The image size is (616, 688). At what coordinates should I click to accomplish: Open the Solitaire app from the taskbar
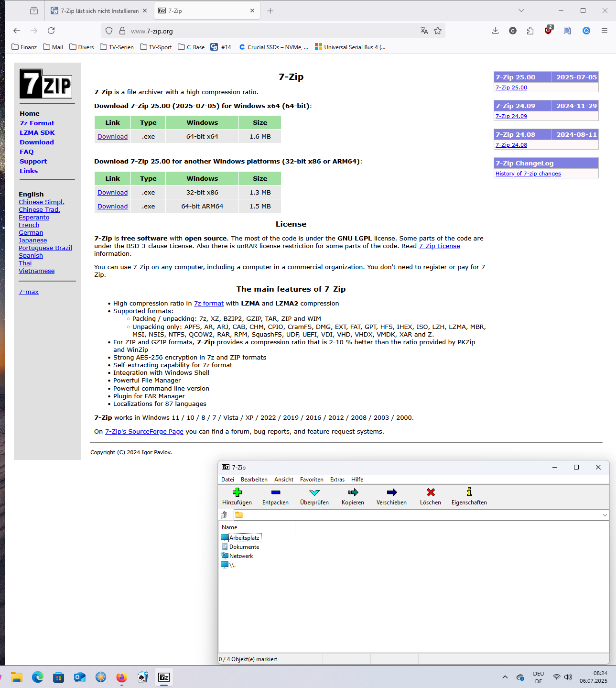(142, 677)
